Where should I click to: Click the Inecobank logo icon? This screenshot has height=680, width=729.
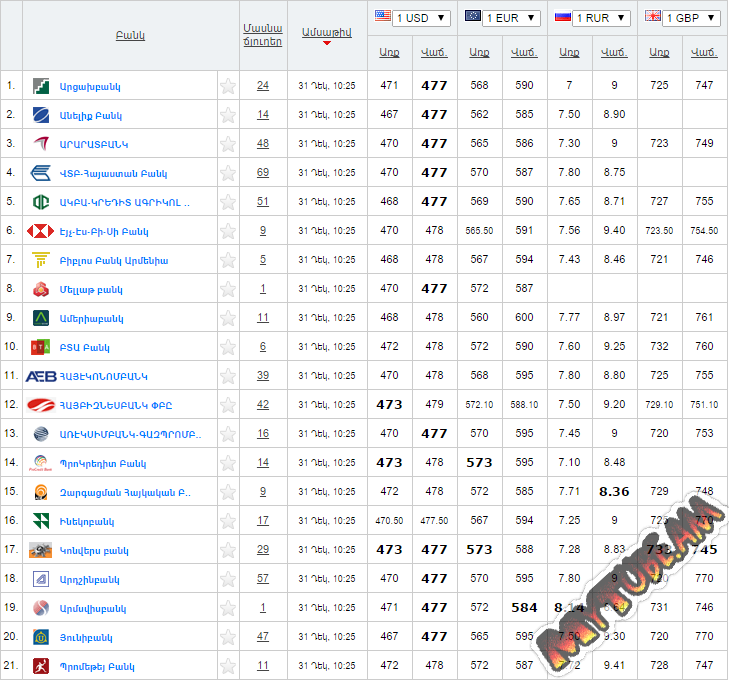click(41, 521)
